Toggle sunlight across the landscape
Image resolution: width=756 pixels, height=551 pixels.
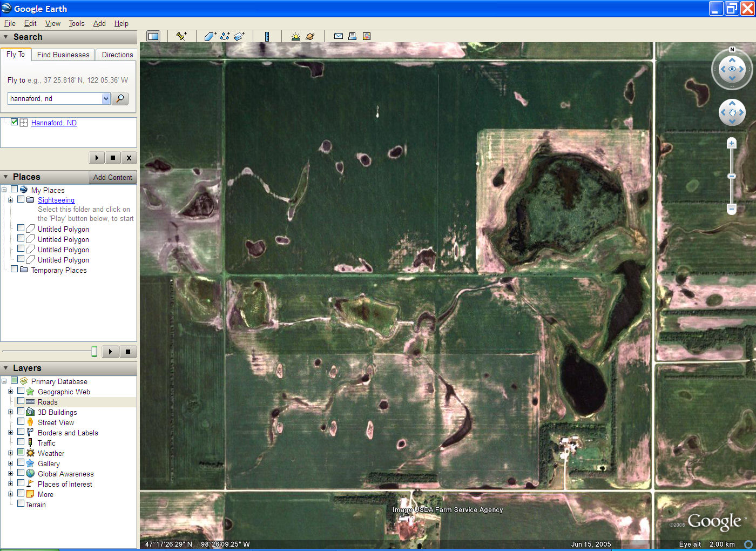click(295, 36)
